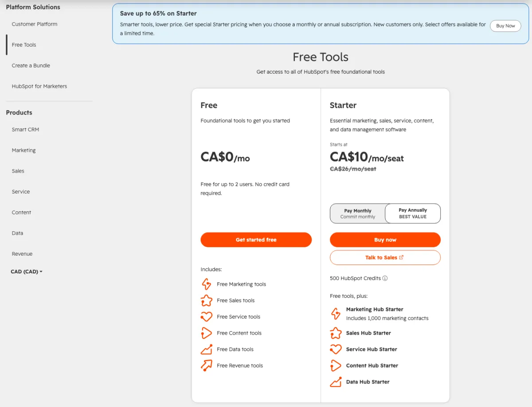Select the Pay Annually best value option
532x407 pixels.
pyautogui.click(x=413, y=213)
